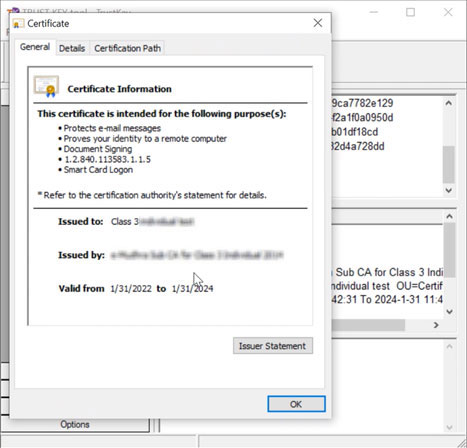
Task: Click the Certificate title bar icon
Action: coord(18,24)
